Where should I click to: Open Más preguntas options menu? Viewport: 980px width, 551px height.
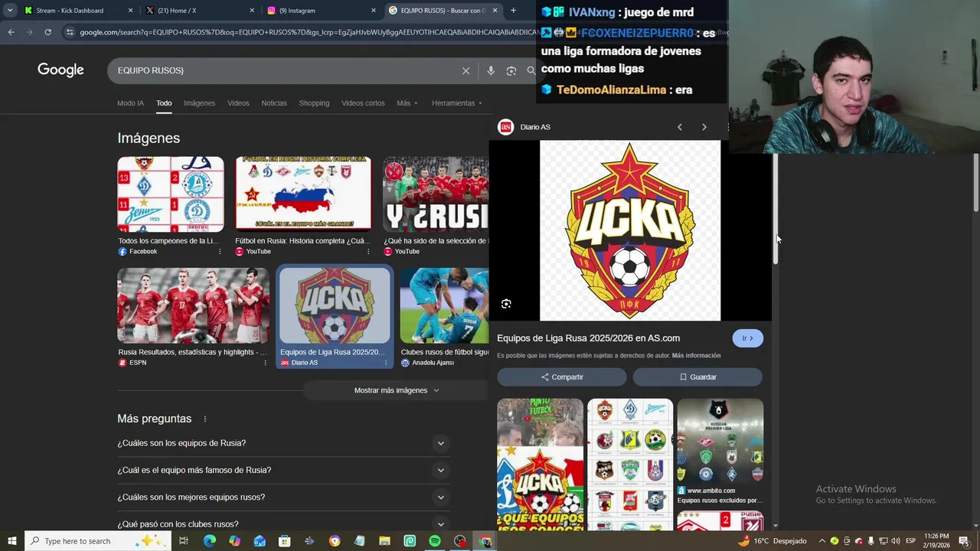pos(205,419)
